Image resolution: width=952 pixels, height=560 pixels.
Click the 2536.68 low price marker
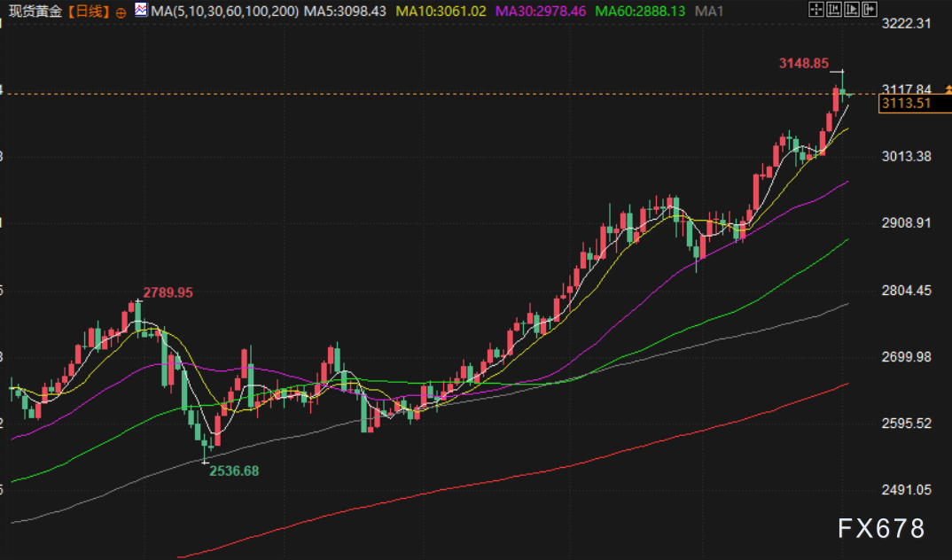tap(234, 471)
